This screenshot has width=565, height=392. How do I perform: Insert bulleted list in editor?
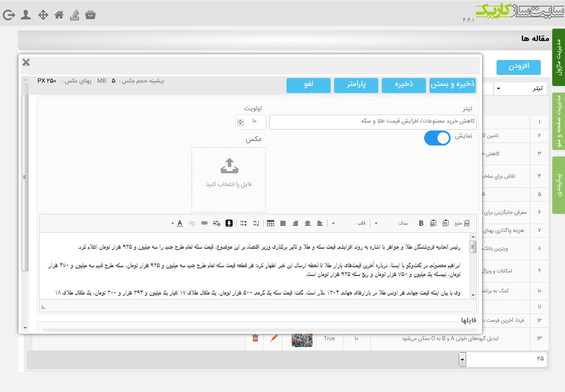pos(244,223)
